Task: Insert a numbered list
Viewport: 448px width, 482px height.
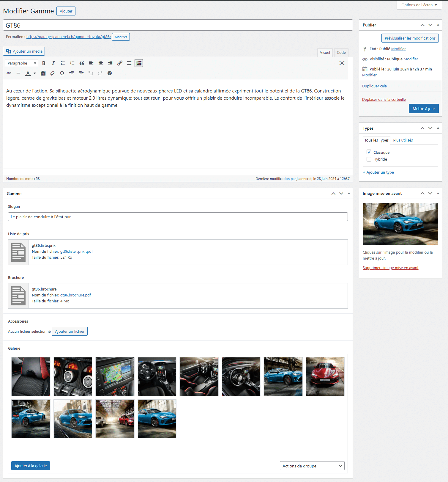Action: 72,63
